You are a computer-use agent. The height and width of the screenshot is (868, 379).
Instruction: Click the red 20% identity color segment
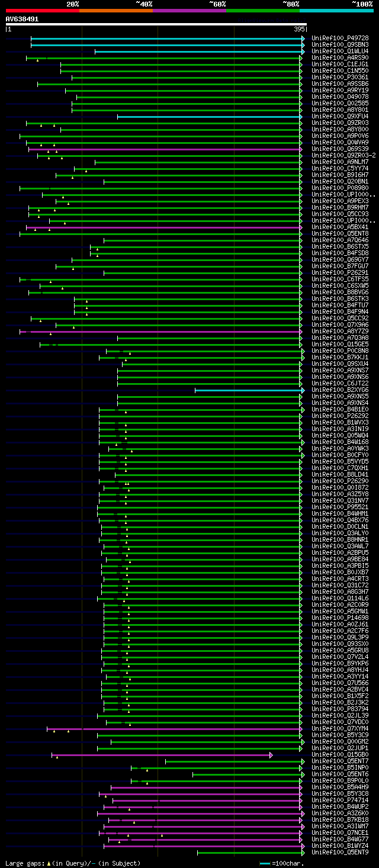[x=43, y=11]
